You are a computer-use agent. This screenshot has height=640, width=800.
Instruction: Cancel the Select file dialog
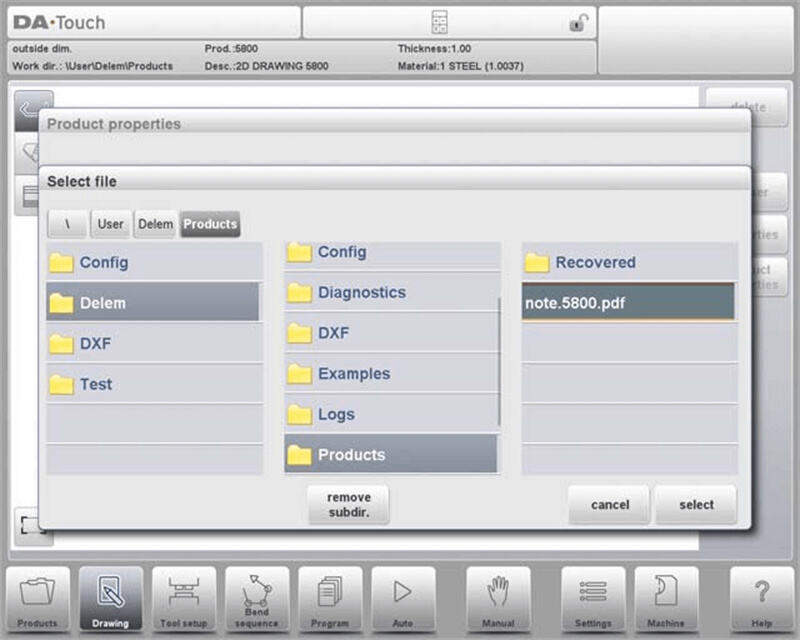pyautogui.click(x=609, y=505)
